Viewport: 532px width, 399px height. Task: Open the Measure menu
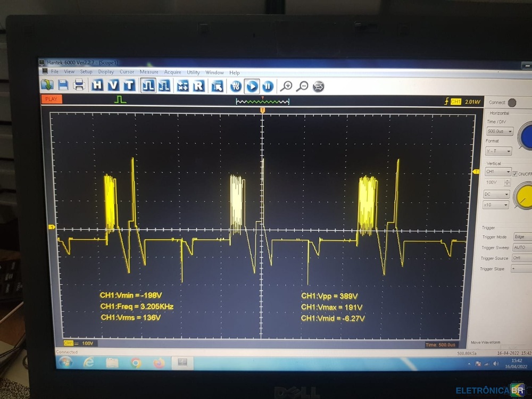click(x=149, y=72)
